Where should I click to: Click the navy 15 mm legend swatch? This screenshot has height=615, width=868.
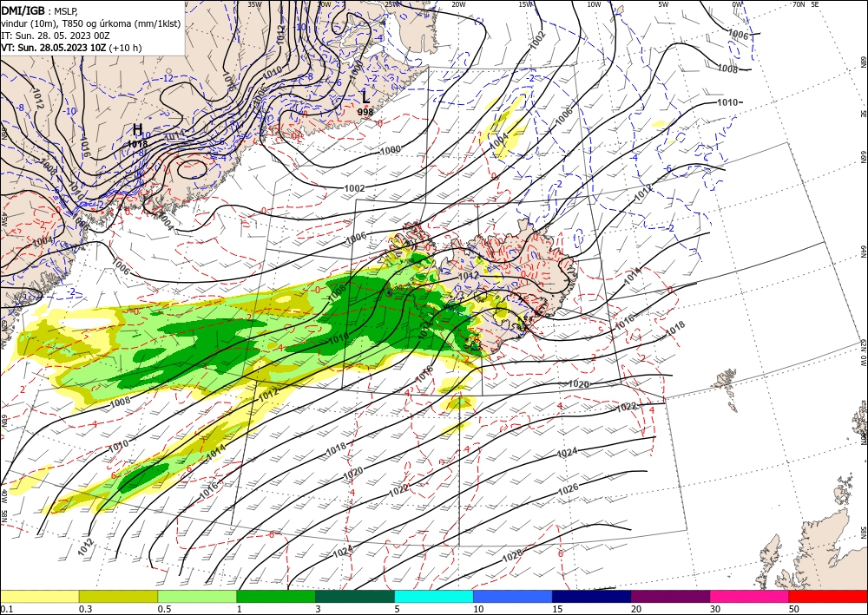(592, 596)
